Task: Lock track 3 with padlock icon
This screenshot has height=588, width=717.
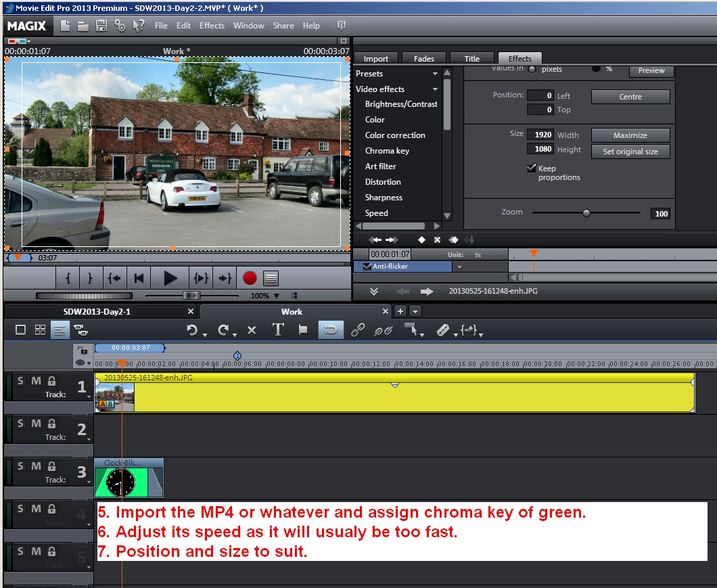Action: 51,466
